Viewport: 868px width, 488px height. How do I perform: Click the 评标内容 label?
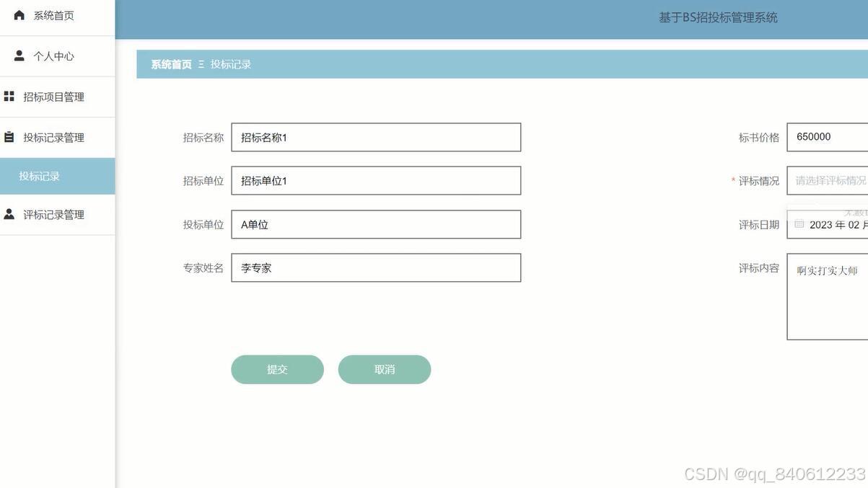click(x=759, y=267)
